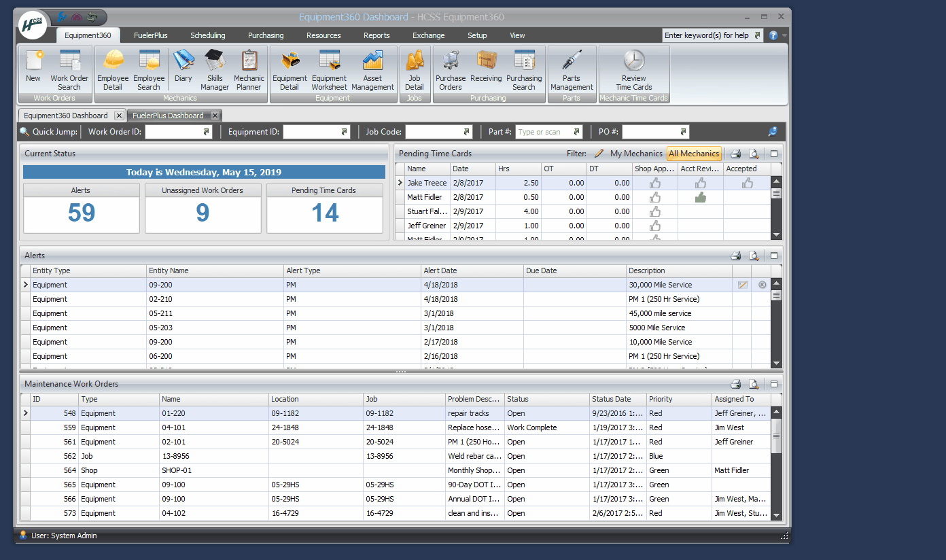
Task: Create a New work order
Action: 33,70
